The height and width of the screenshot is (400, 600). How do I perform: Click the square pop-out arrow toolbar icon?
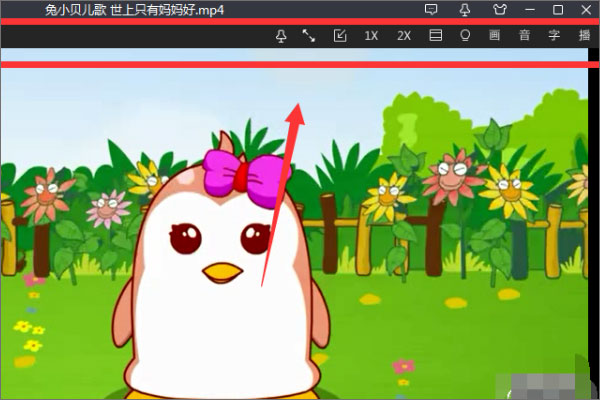click(x=340, y=36)
